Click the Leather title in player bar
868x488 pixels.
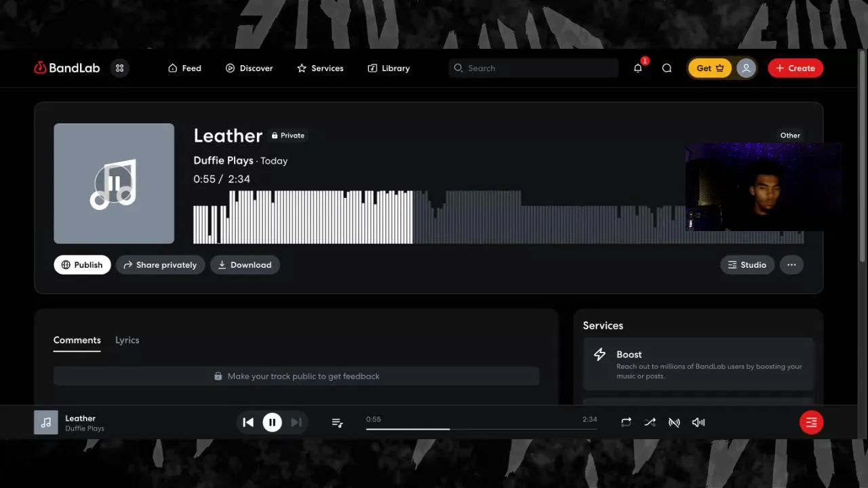coord(81,418)
